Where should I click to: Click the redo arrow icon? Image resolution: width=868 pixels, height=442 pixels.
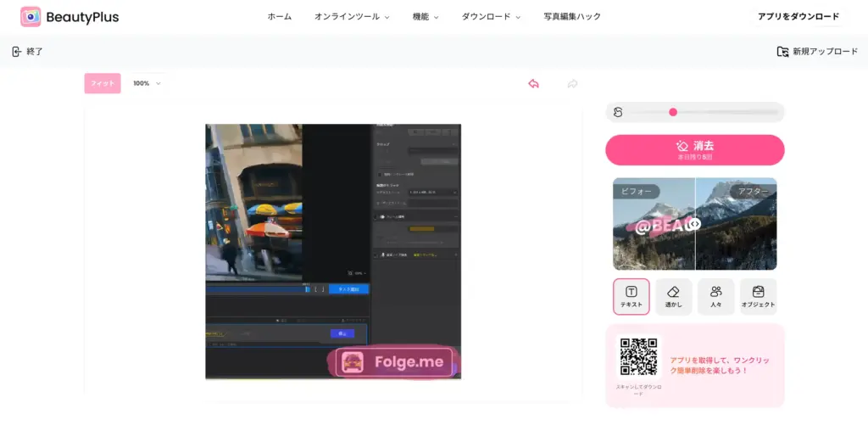point(572,83)
